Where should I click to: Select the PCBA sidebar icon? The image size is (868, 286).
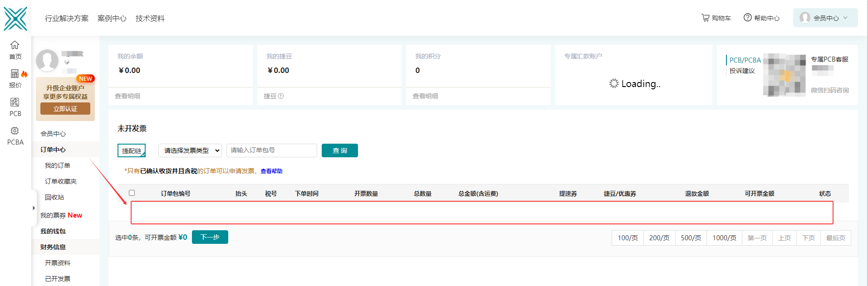15,131
